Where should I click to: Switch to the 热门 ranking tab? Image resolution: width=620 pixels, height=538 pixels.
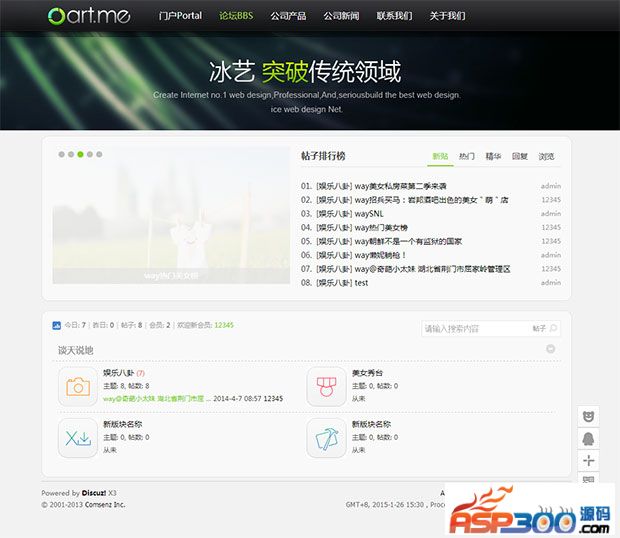[467, 156]
